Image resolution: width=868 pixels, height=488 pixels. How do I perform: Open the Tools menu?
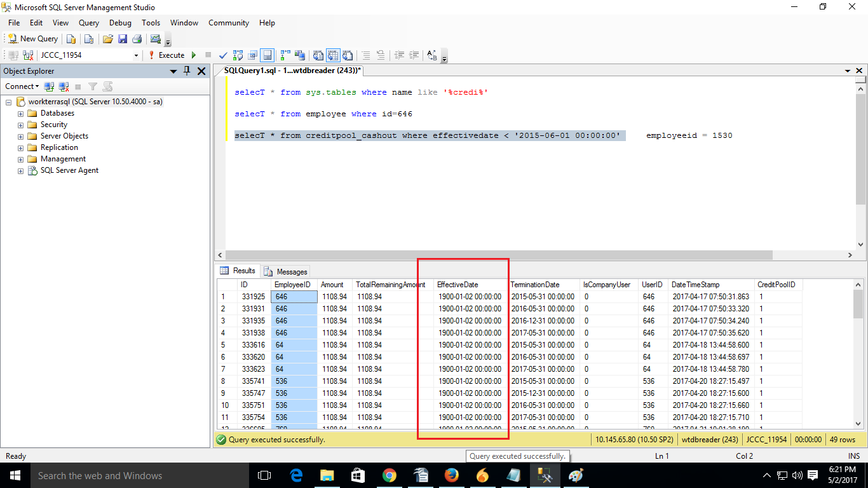(x=151, y=23)
